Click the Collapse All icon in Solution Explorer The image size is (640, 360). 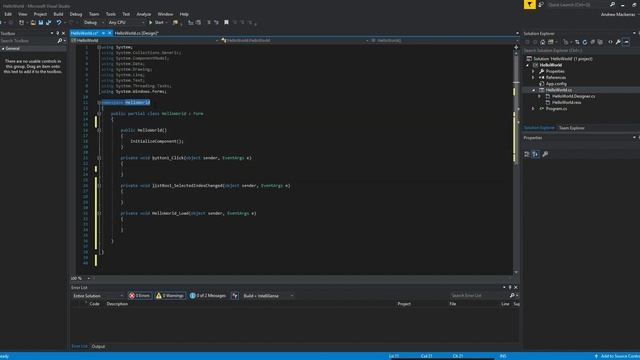click(x=592, y=42)
